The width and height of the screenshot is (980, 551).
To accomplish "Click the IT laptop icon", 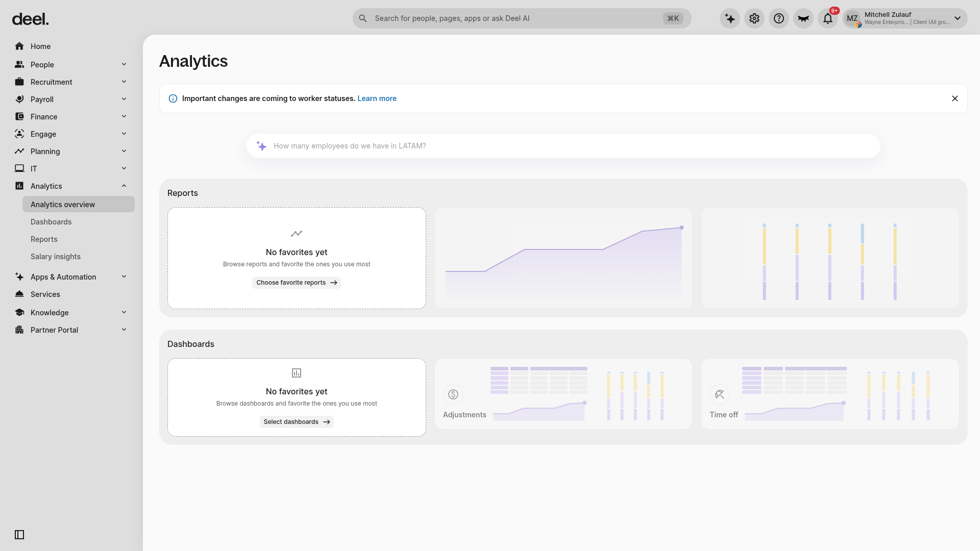I will 19,169.
